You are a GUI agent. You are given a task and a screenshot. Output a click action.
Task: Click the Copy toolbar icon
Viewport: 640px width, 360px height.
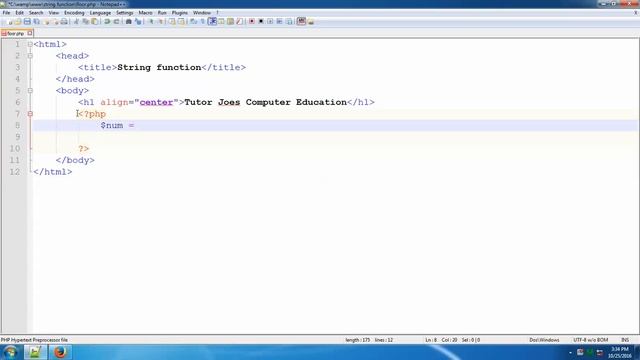point(85,21)
